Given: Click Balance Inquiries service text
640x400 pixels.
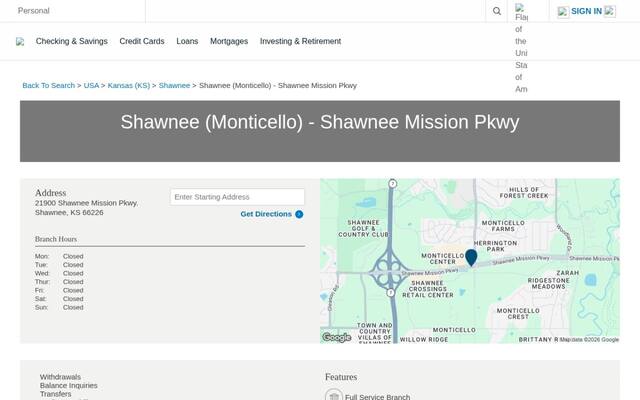Looking at the screenshot, I should (x=69, y=385).
